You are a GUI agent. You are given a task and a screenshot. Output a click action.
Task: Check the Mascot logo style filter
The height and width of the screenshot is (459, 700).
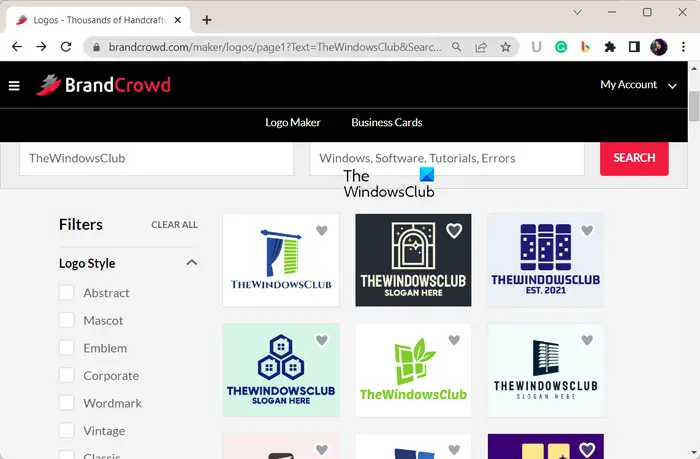tap(67, 321)
